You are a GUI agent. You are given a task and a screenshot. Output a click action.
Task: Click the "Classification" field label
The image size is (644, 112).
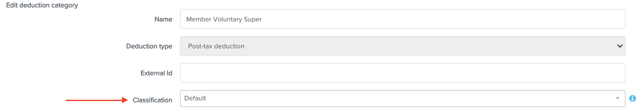click(152, 100)
